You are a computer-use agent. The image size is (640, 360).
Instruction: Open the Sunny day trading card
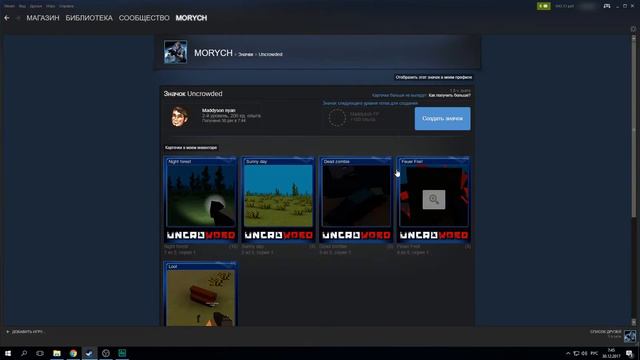[278, 200]
